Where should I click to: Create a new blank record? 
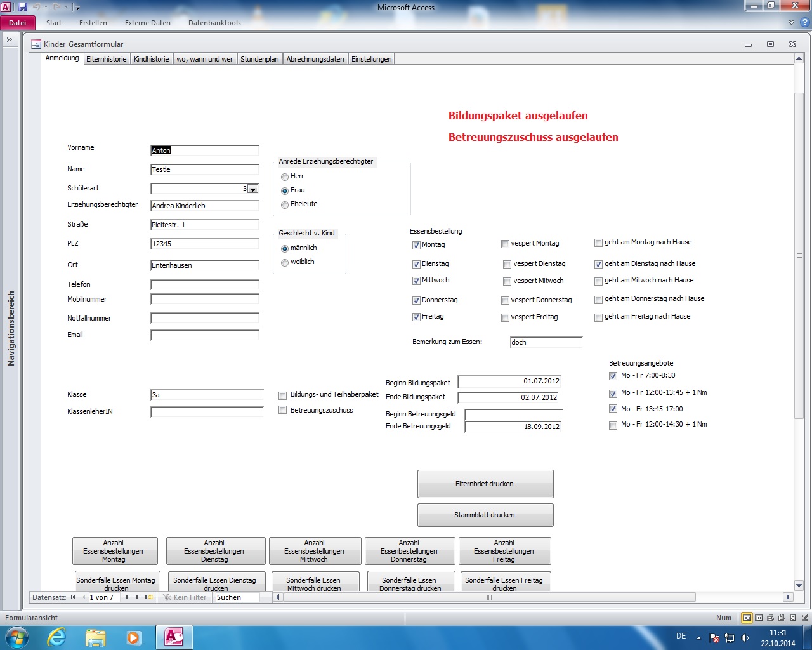[149, 597]
